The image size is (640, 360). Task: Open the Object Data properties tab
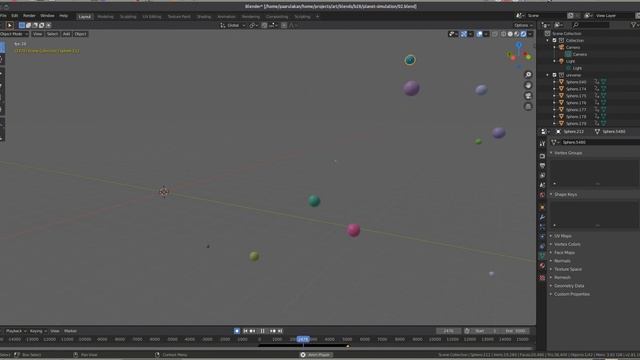[542, 256]
